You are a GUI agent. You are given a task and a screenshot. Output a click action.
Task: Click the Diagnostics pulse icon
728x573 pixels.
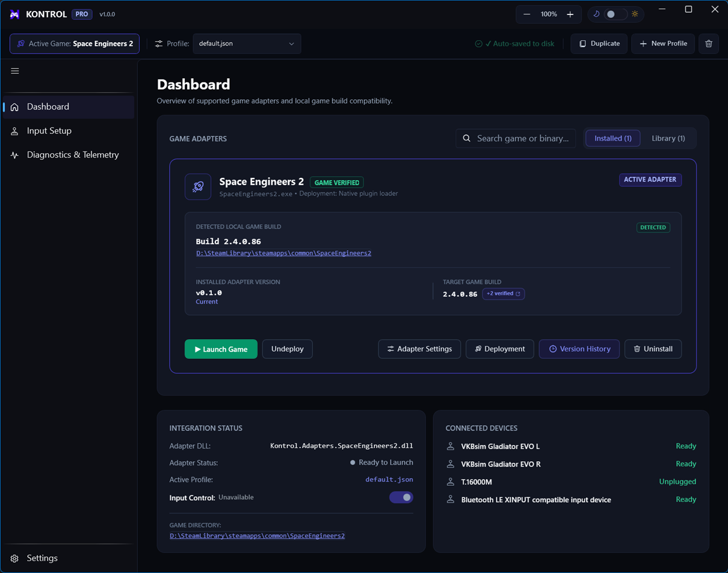coord(14,155)
